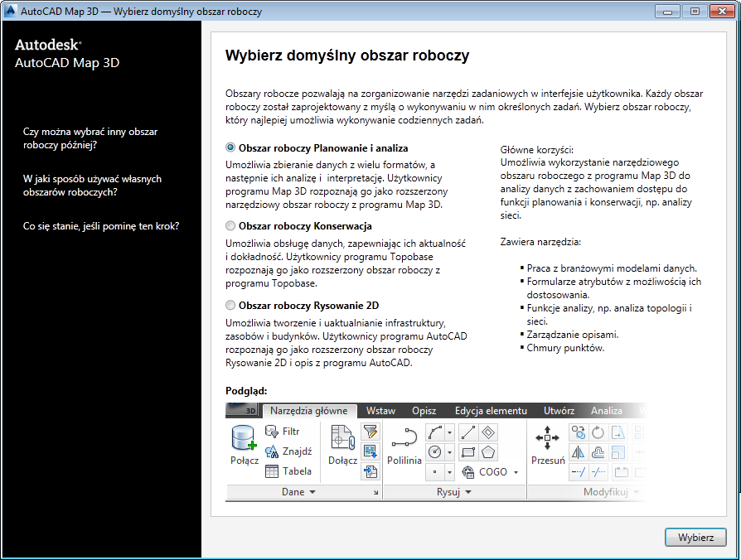Screen dimensions: 741x560
Task: Open link about using own workspaces
Action: 92,186
